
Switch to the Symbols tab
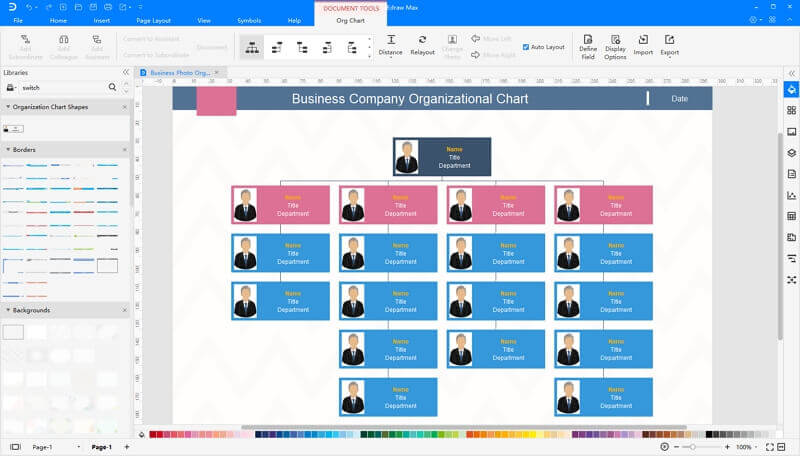tap(249, 20)
